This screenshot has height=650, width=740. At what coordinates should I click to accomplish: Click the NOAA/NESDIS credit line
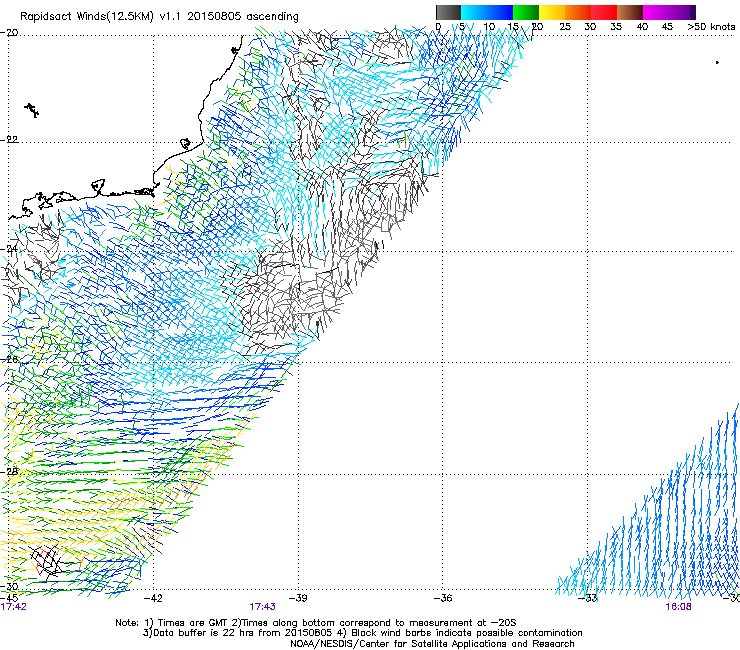[432, 644]
